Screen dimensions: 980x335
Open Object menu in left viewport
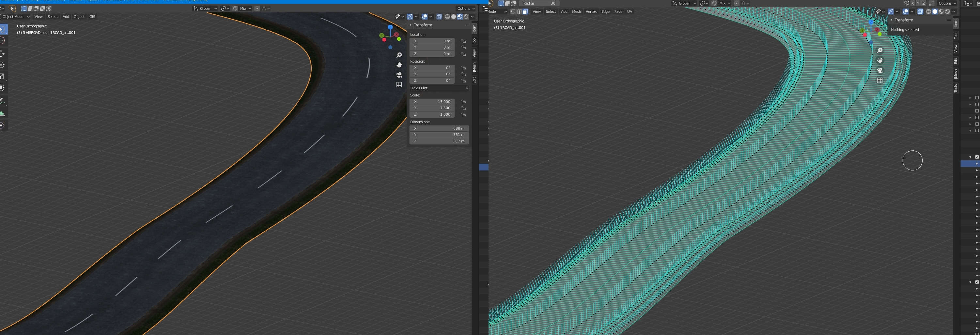(79, 17)
